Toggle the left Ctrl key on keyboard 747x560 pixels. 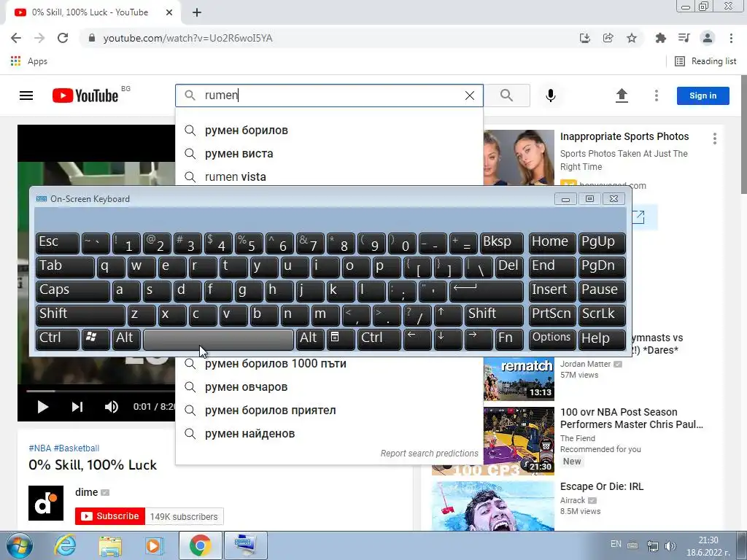click(57, 338)
